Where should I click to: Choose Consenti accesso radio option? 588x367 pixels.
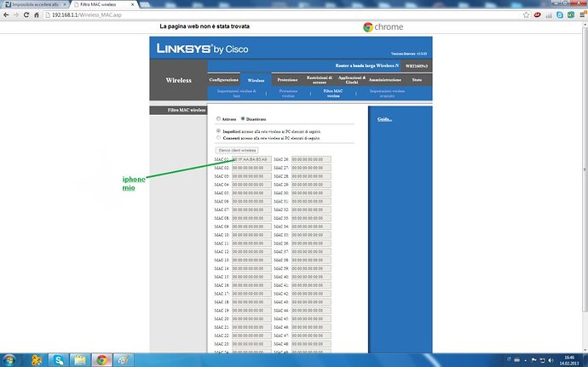[219, 138]
